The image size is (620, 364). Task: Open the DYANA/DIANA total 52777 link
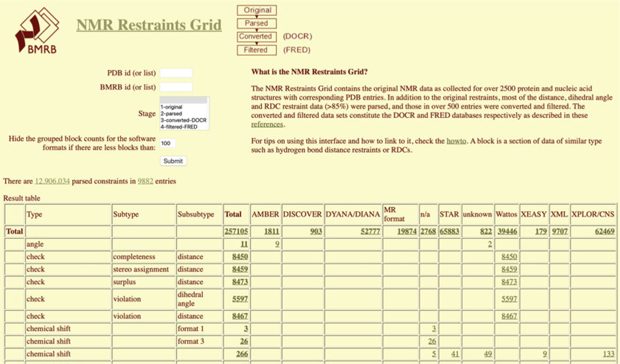[370, 231]
